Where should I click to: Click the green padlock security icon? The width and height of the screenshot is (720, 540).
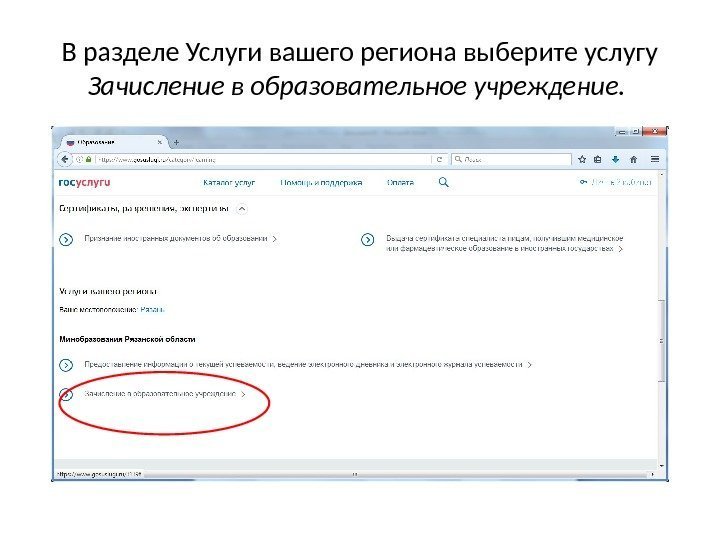pos(89,159)
